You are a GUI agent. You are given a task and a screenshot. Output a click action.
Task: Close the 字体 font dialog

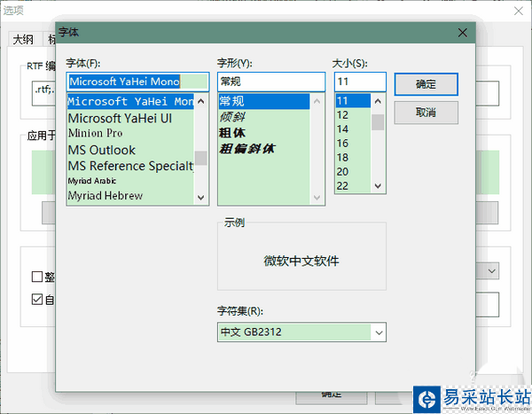pyautogui.click(x=463, y=33)
